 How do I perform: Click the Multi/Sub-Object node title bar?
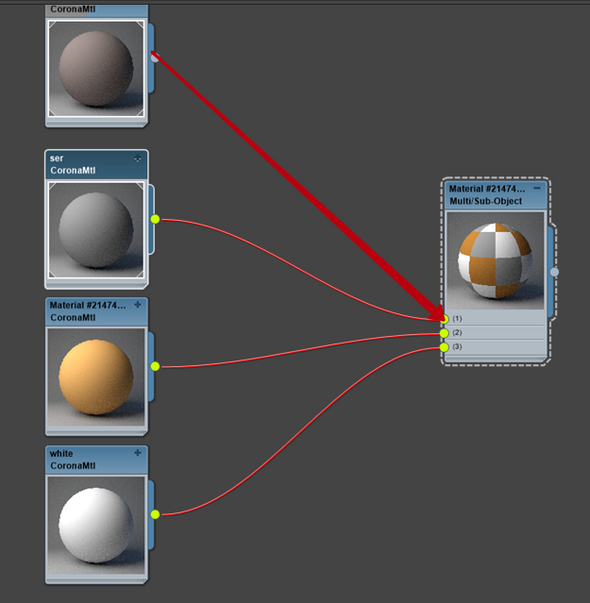[x=495, y=195]
